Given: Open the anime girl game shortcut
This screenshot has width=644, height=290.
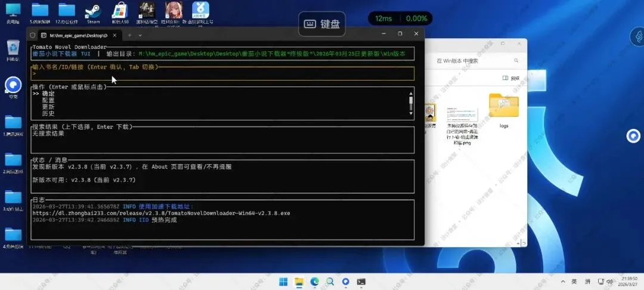Looking at the screenshot, I should coord(174,13).
